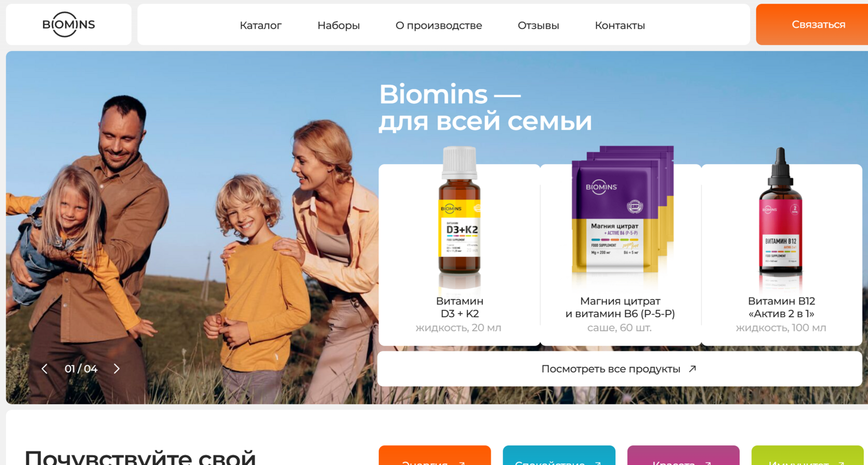Select the teal Спокойствие category tile

click(x=559, y=455)
